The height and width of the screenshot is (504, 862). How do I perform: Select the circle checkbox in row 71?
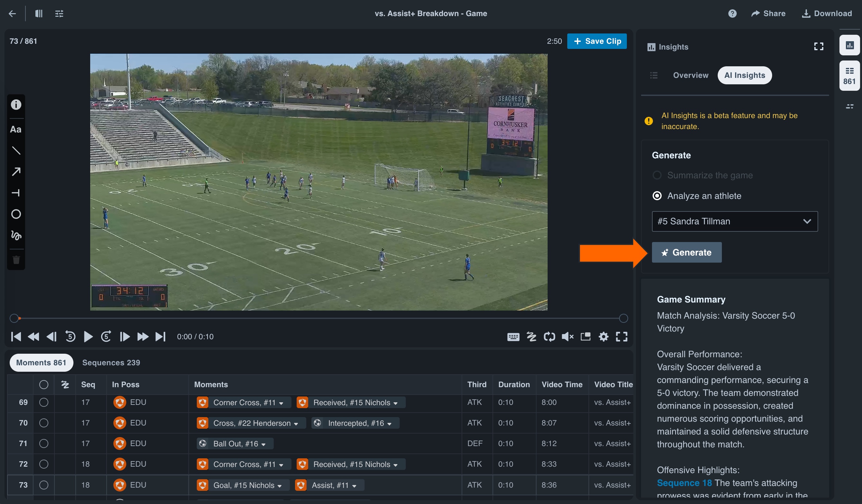[44, 443]
